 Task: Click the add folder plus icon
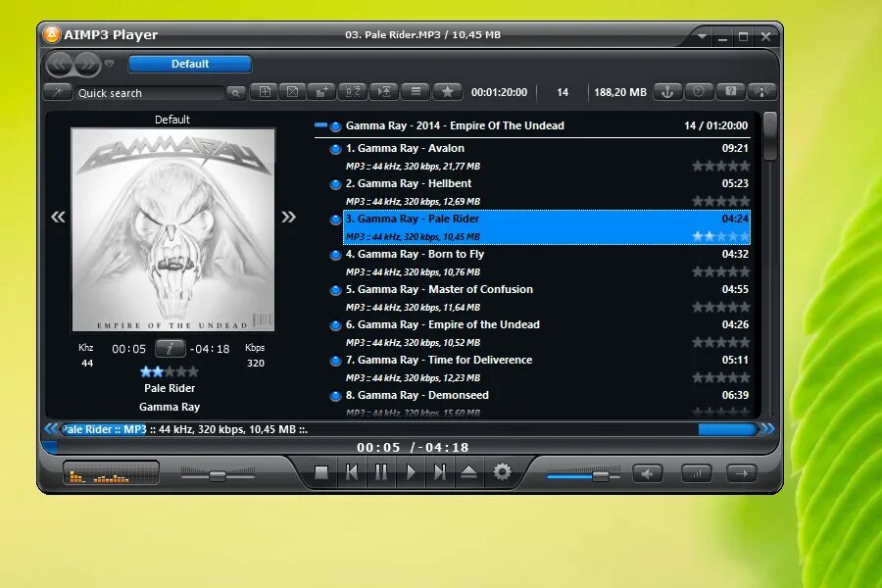pyautogui.click(x=322, y=92)
